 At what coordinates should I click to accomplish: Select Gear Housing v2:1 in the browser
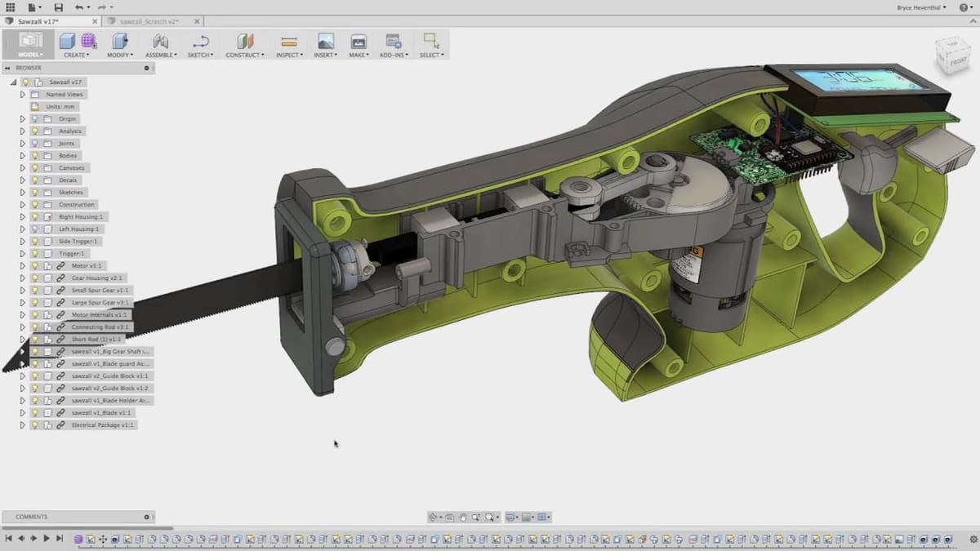point(96,278)
